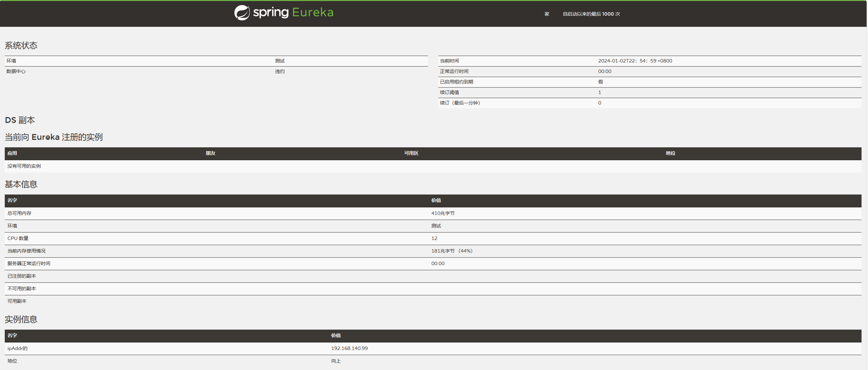Click the 朋友 column header

click(x=210, y=153)
